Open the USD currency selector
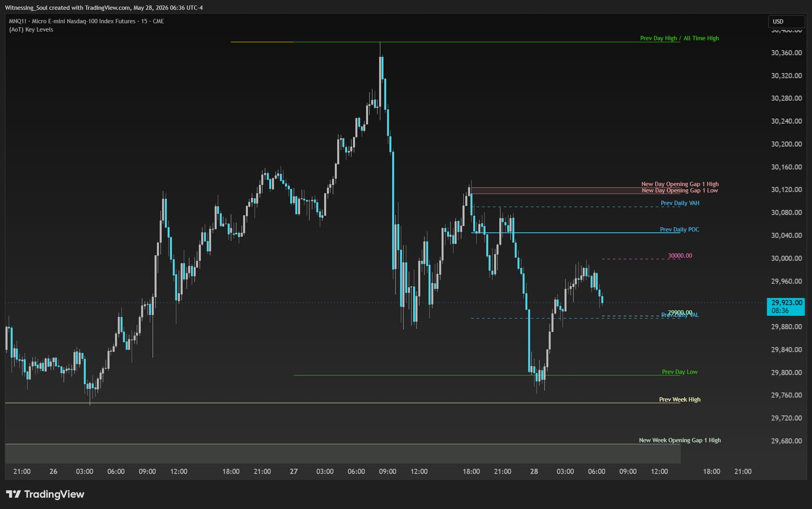812x509 pixels. coord(786,21)
